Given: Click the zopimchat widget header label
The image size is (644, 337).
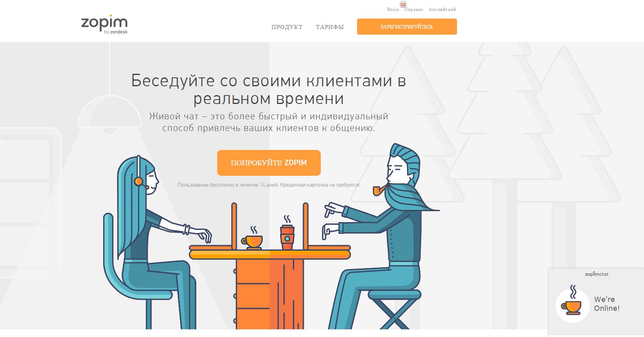Looking at the screenshot, I should coord(596,274).
